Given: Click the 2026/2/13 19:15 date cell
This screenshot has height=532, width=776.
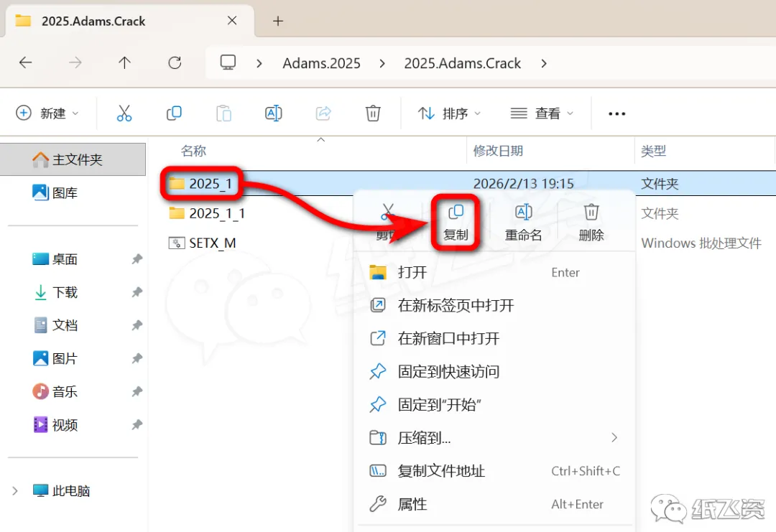Looking at the screenshot, I should click(523, 183).
